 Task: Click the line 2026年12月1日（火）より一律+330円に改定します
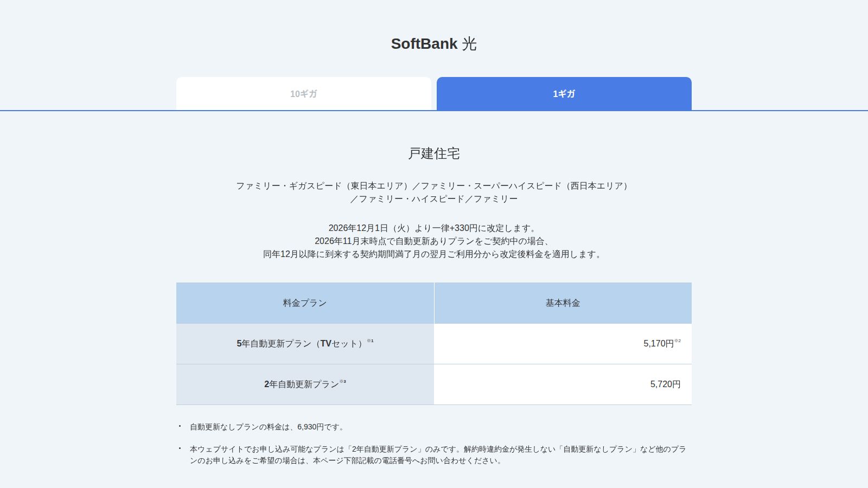pyautogui.click(x=434, y=228)
